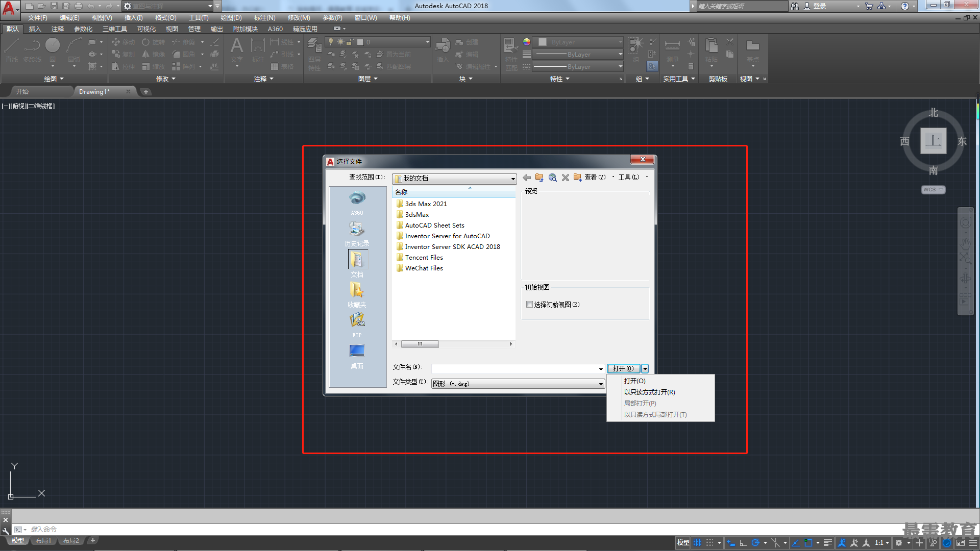Open the workspace switching gear icon
The image size is (980, 551).
coord(899,543)
